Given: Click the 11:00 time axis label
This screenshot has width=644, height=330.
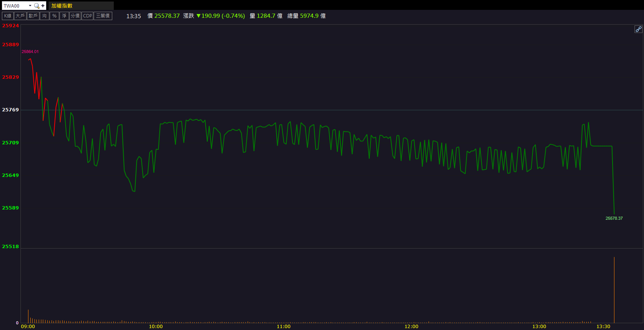Looking at the screenshot, I should pyautogui.click(x=283, y=326).
